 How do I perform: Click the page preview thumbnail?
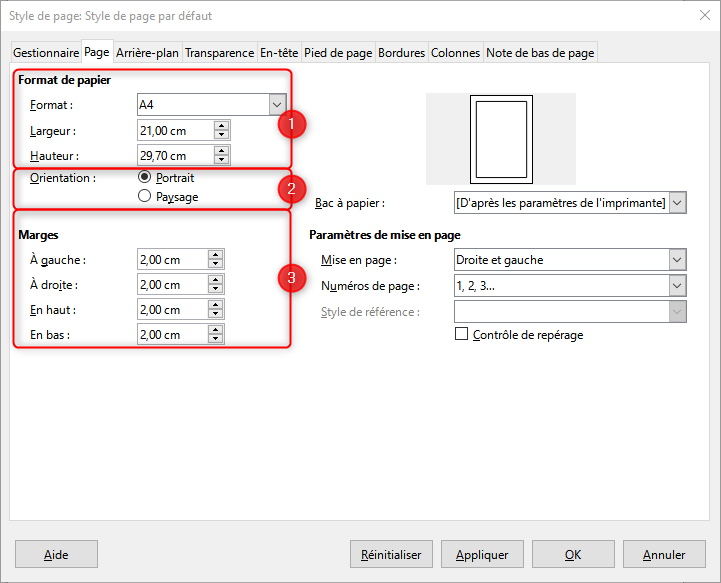(500, 138)
